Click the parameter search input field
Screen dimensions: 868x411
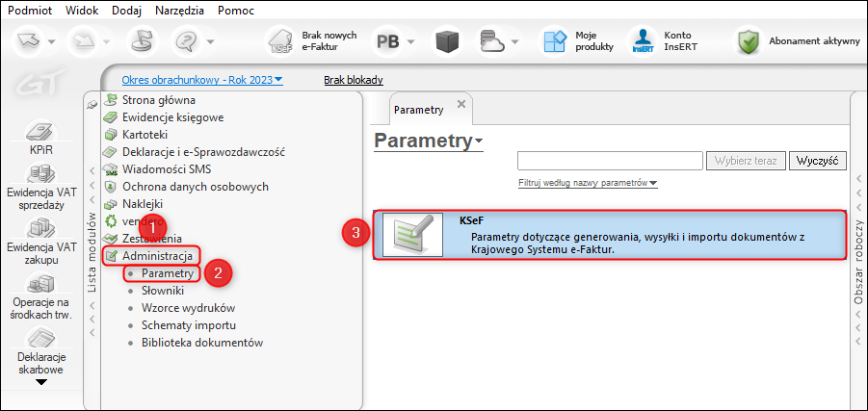610,161
